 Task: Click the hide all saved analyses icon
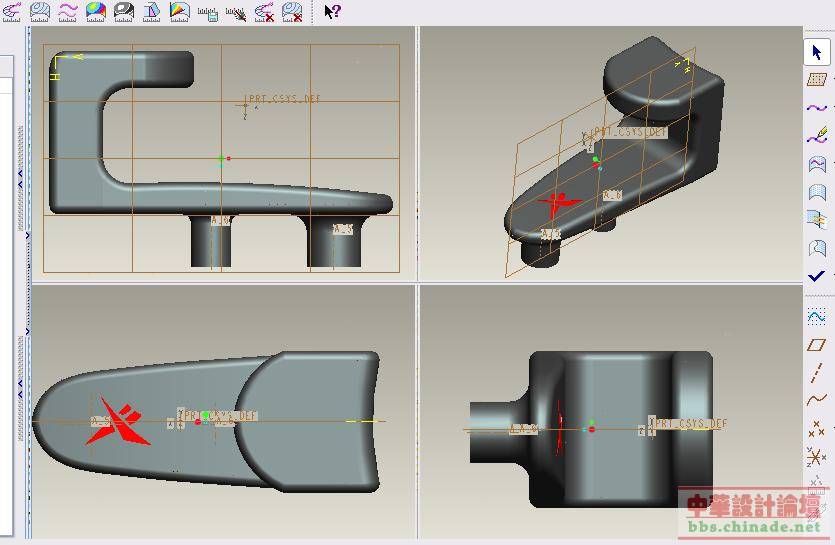click(x=236, y=12)
